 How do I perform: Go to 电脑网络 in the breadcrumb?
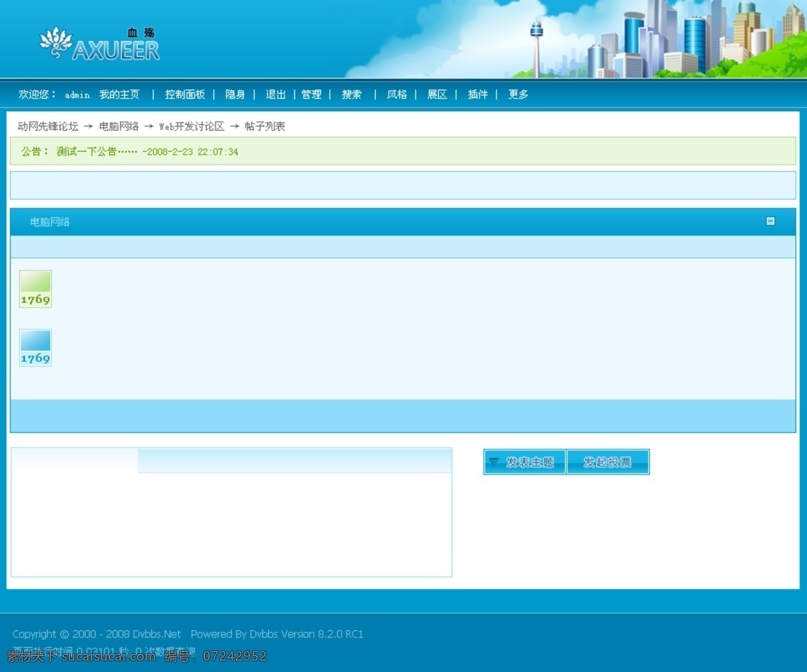[119, 126]
